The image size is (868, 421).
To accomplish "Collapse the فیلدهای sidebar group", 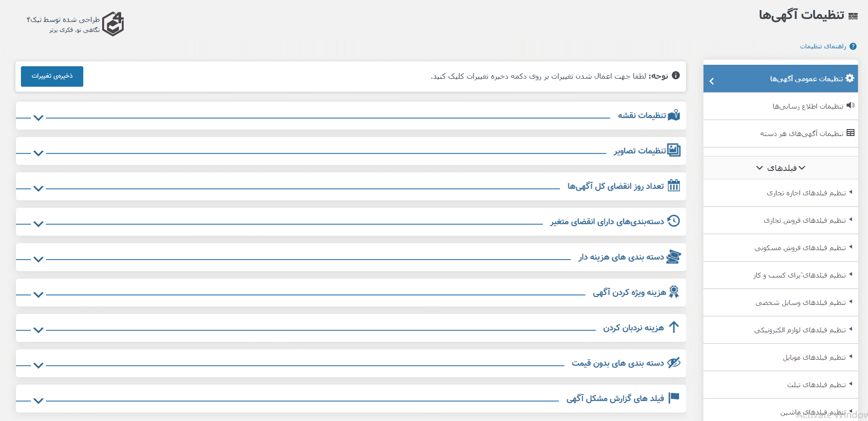I will coord(781,168).
